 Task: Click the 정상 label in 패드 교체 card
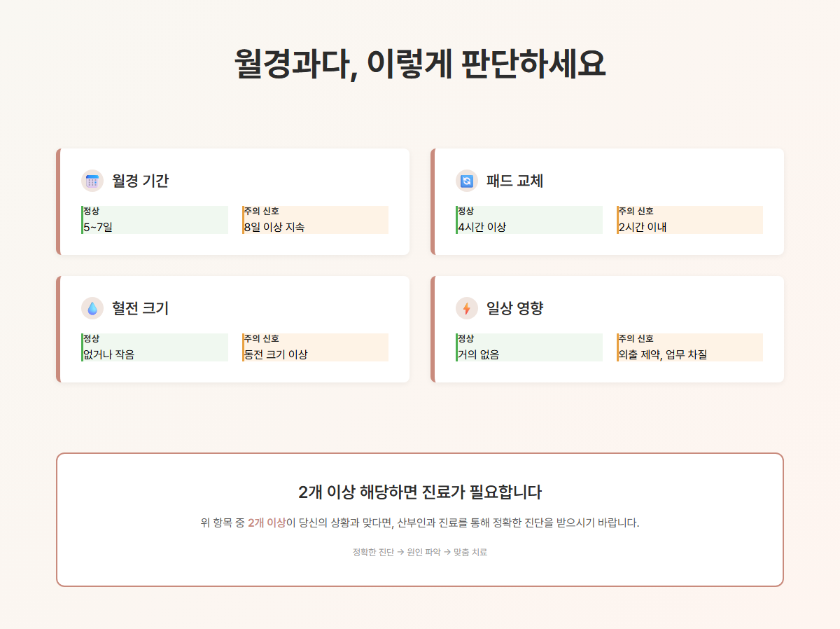click(x=465, y=211)
